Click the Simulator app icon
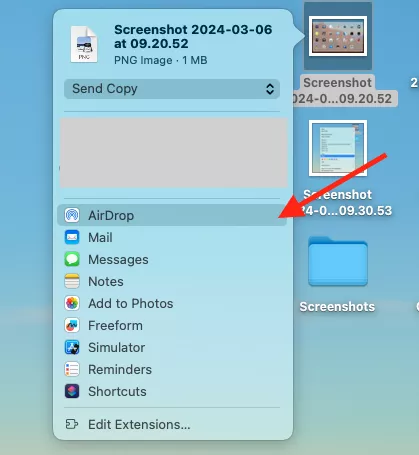 point(72,347)
